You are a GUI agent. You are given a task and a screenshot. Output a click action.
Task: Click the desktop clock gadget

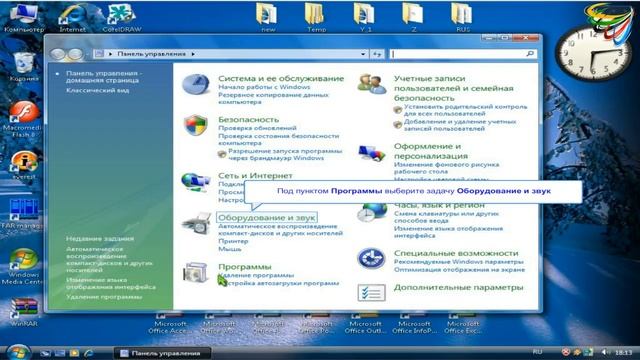(592, 52)
